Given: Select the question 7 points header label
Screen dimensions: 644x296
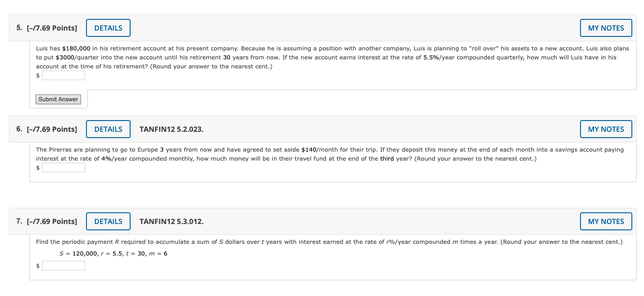Looking at the screenshot, I should point(47,221).
